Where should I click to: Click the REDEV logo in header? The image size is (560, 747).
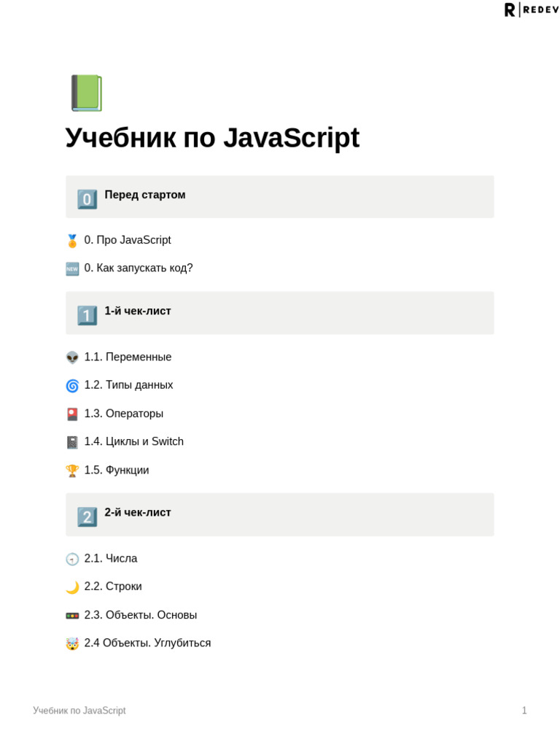click(532, 9)
